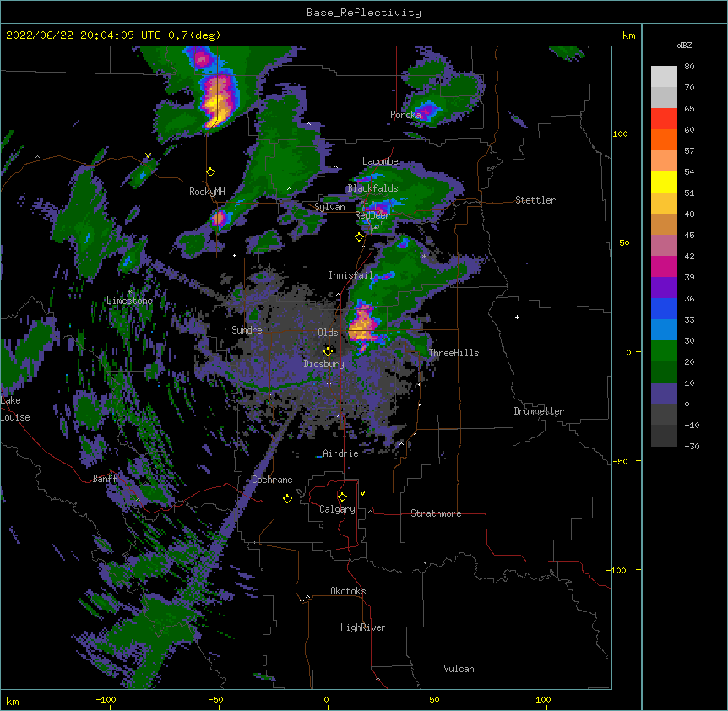The width and height of the screenshot is (728, 711).
Task: Click the Olds town label
Action: (328, 333)
